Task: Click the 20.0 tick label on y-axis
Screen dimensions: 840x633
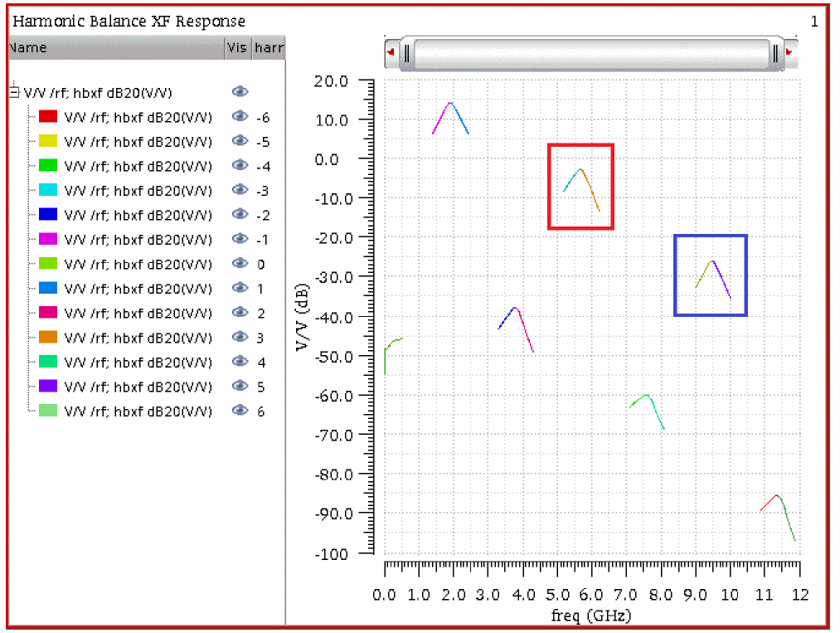Action: [331, 81]
